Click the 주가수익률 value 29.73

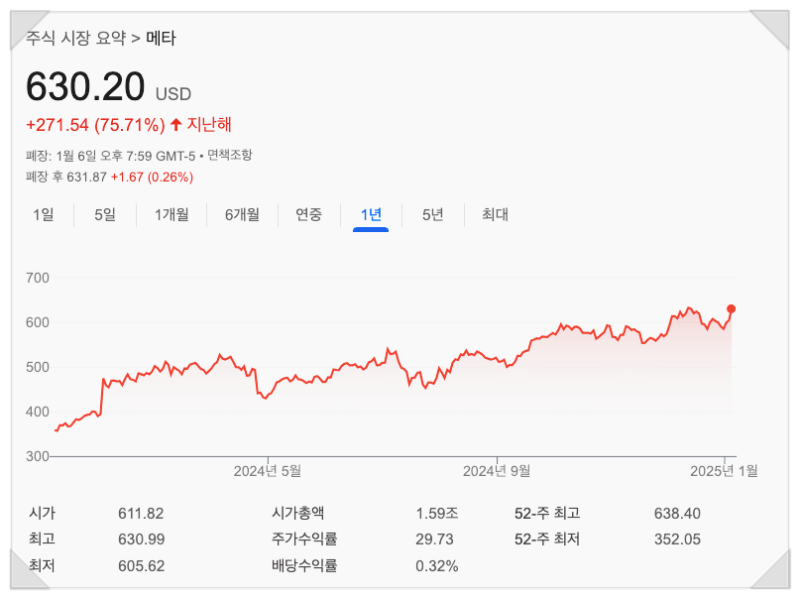coord(434,539)
